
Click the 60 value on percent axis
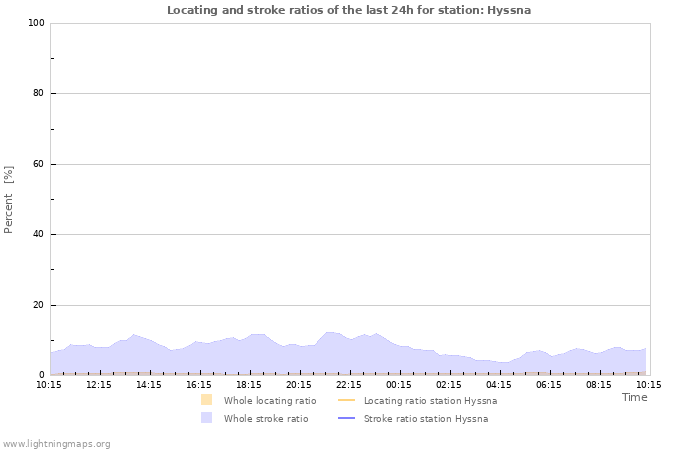tap(39, 164)
